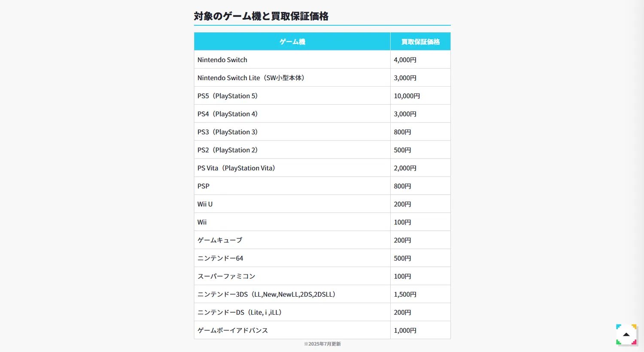Select the PS Vita table entry
Viewport: 644px width, 352px height.
coord(236,168)
